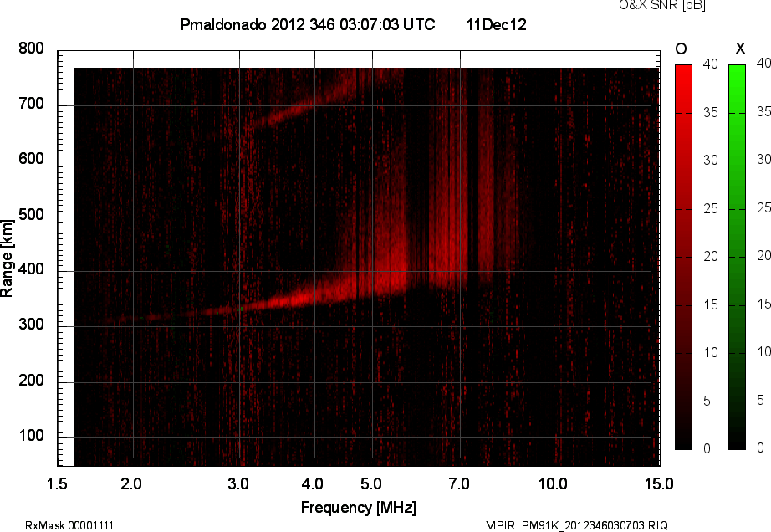Viewport: 771px width, 532px height.
Task: Click the 600 km range tick label
Action: (31, 159)
